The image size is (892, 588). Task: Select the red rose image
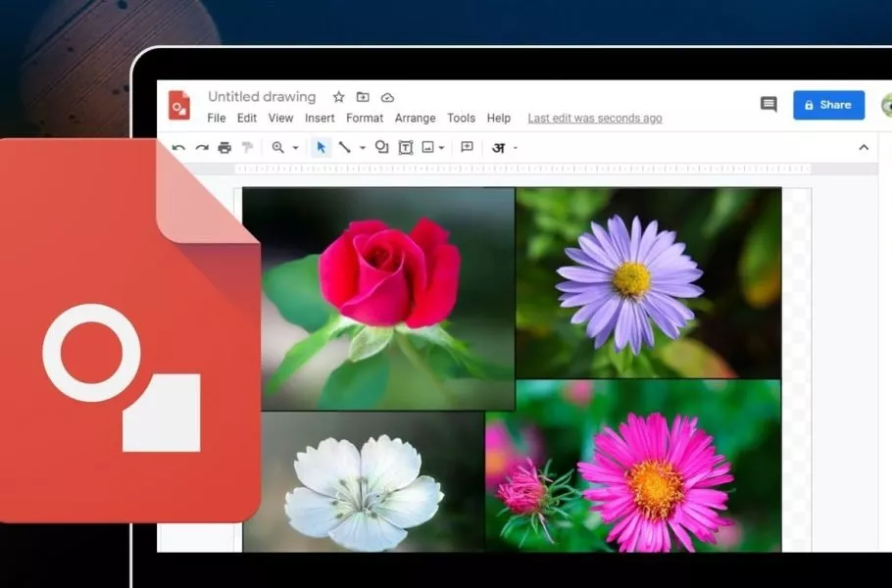[x=378, y=299]
